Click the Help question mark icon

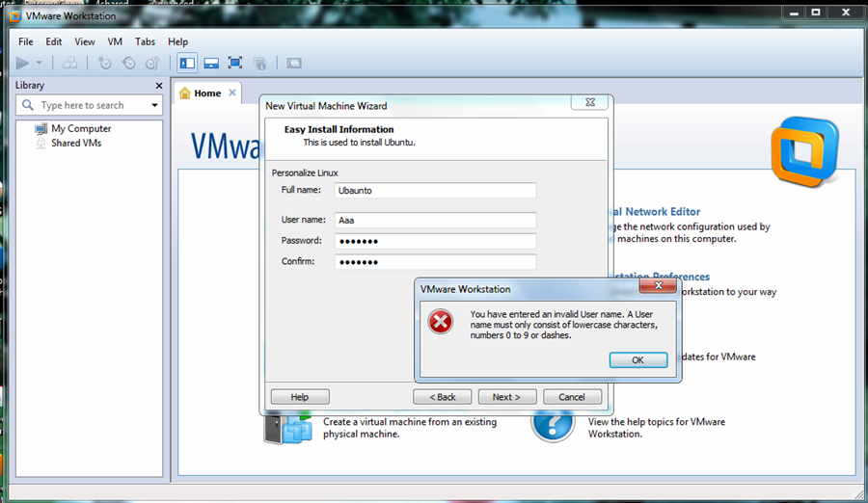[553, 426]
